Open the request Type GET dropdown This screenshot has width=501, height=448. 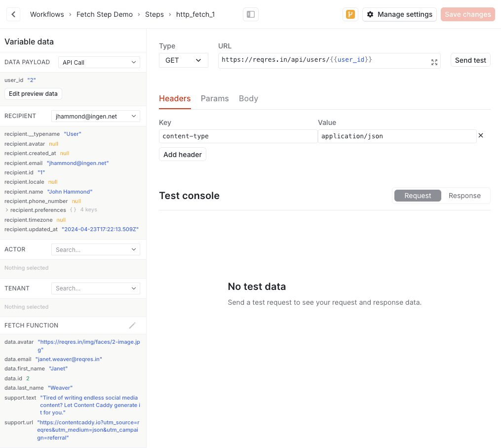pyautogui.click(x=183, y=60)
